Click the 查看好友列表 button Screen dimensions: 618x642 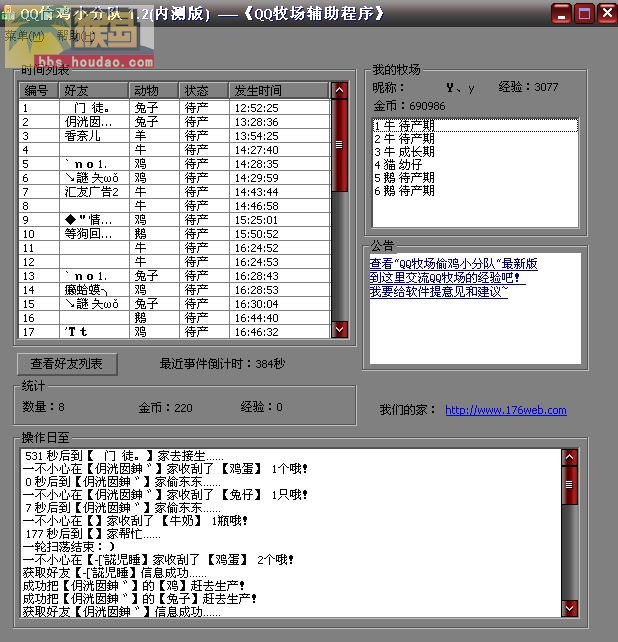point(67,364)
